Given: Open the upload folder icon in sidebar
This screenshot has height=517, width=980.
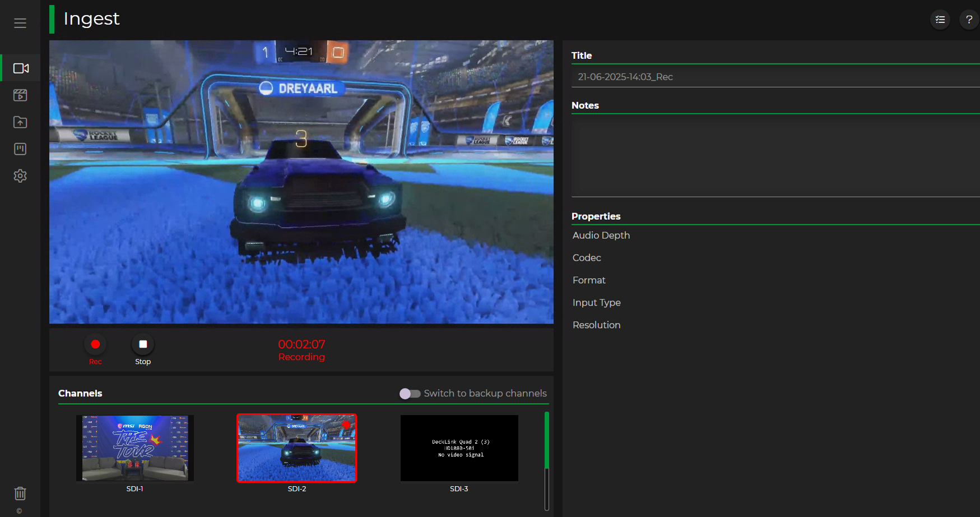Looking at the screenshot, I should [20, 122].
